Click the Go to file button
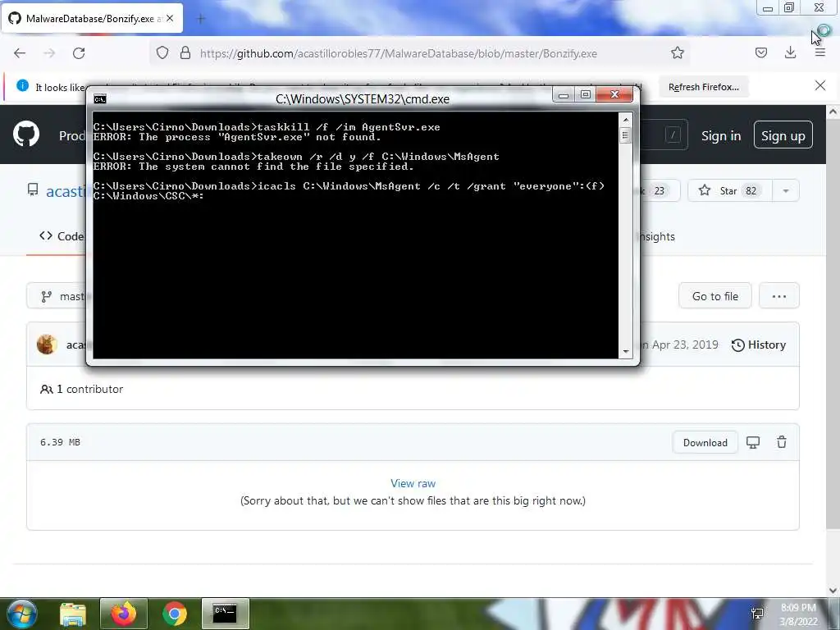840x630 pixels. [714, 295]
